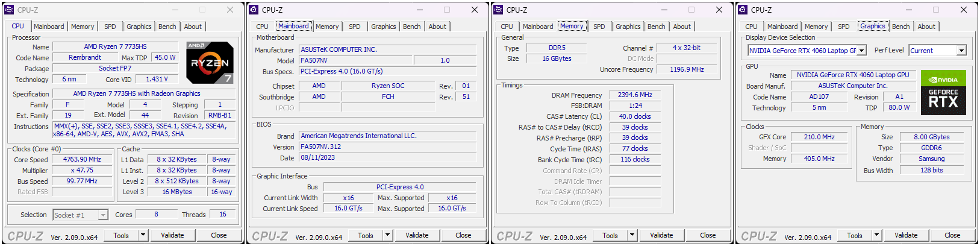
Task: Open About tab in the Graphics-tab window
Action: (x=926, y=27)
